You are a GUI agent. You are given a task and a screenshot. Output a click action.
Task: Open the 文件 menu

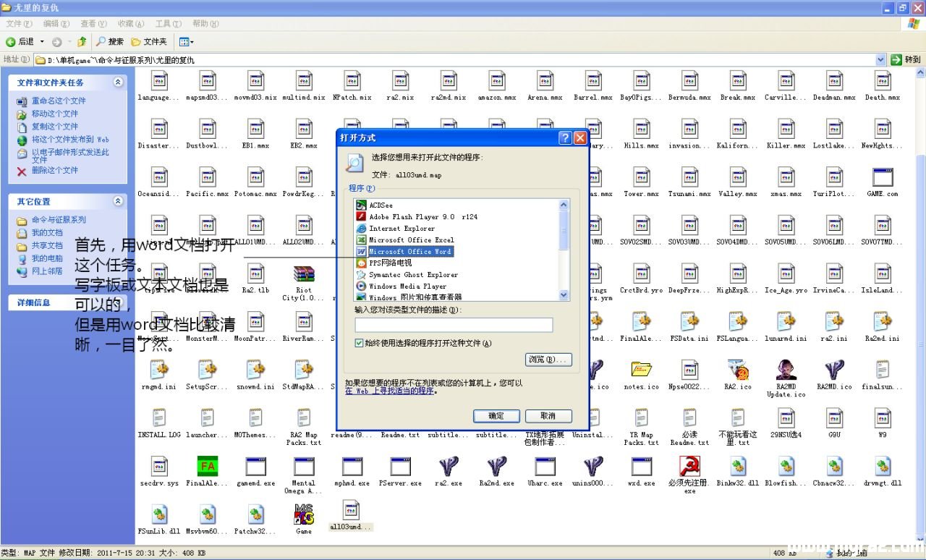point(18,24)
